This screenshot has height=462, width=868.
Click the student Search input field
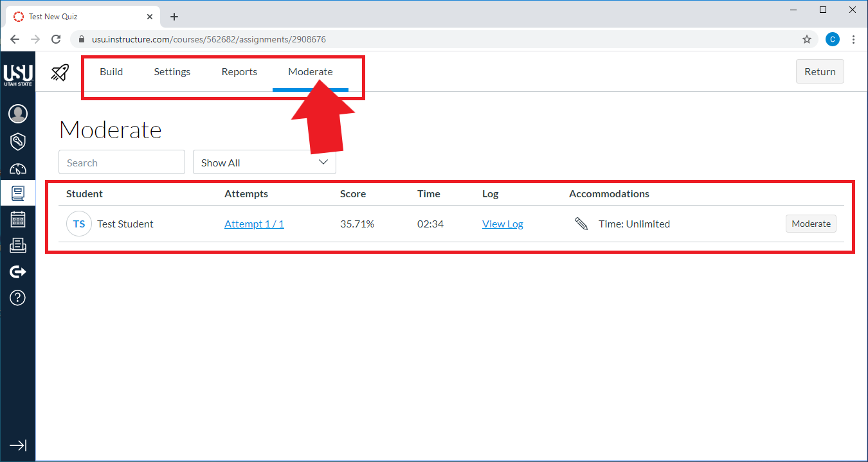click(122, 163)
